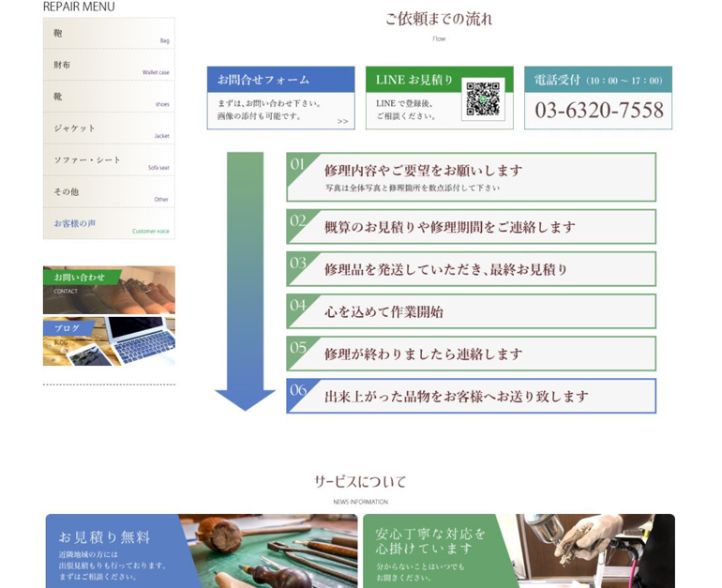Screen dimensions: 722x588
Task: Click step 04 心を込めて作業開始
Action: 471,311
